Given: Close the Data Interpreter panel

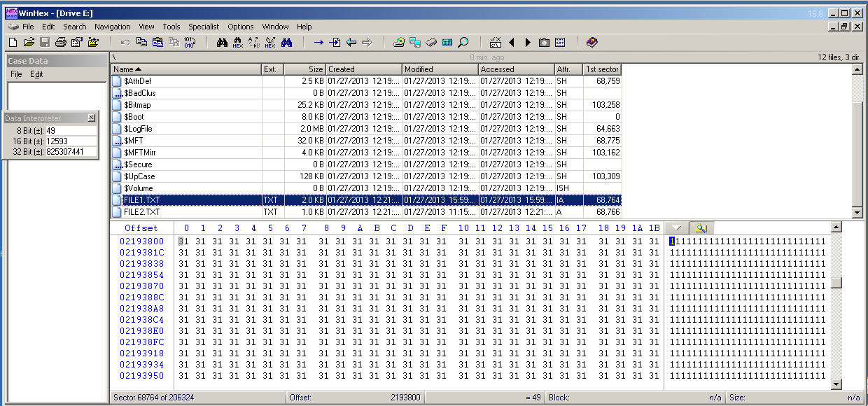Looking at the screenshot, I should (92, 118).
